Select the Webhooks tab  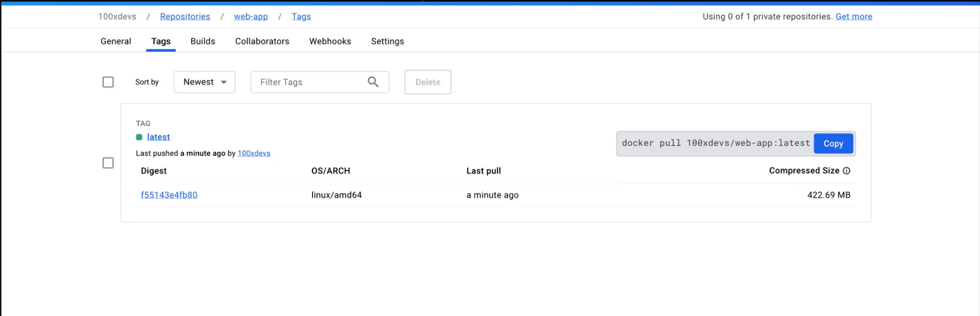tap(330, 41)
